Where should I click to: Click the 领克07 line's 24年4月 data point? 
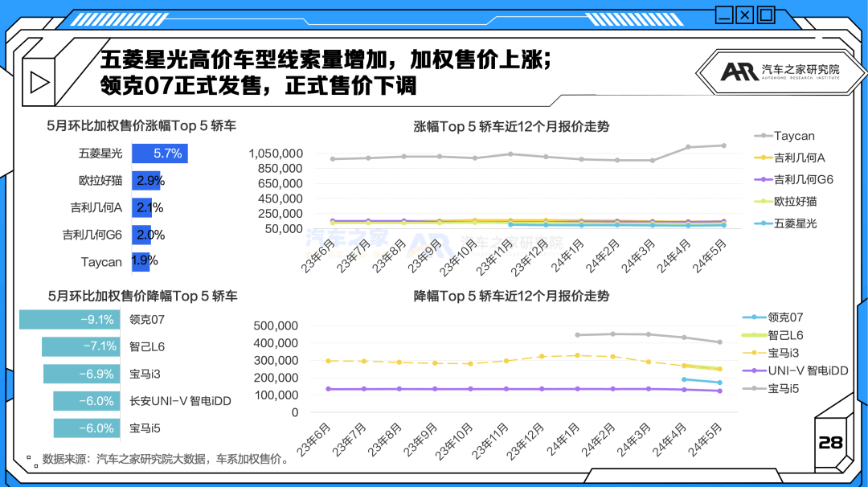point(684,379)
